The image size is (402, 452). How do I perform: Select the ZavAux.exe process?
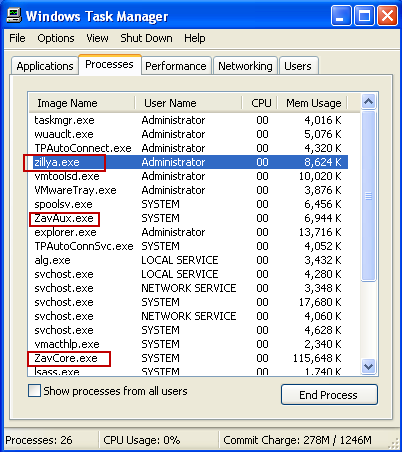[x=188, y=218]
